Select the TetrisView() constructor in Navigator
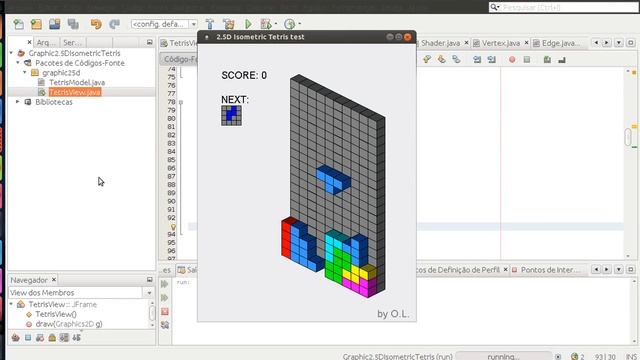The height and width of the screenshot is (360, 640). [56, 314]
